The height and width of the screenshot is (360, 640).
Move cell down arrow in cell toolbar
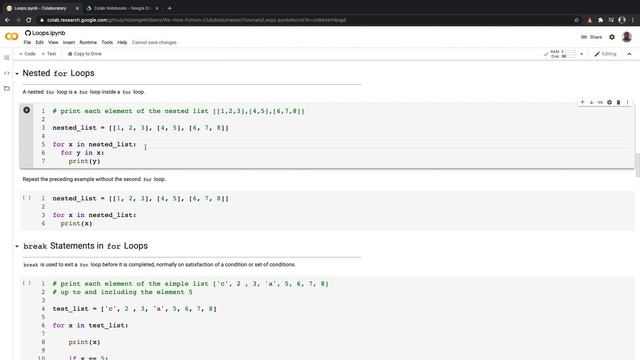(591, 102)
